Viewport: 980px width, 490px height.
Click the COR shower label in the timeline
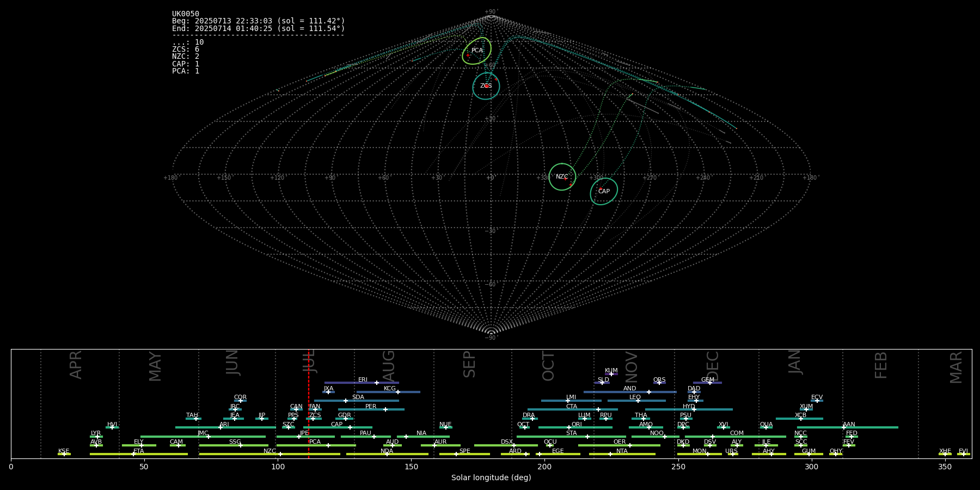click(240, 397)
